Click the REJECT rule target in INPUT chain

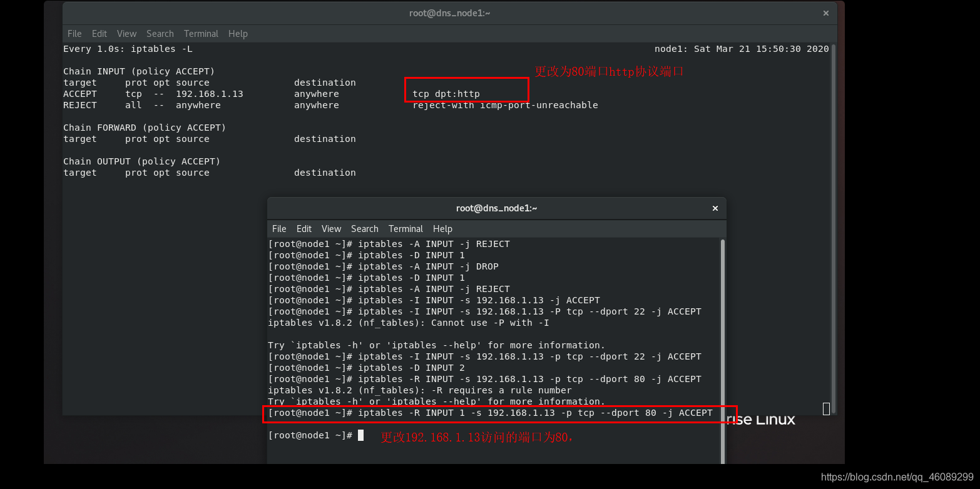[80, 105]
